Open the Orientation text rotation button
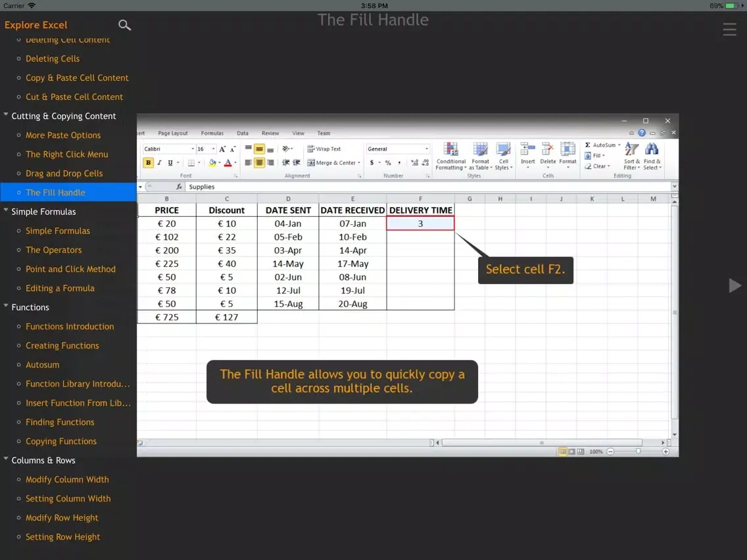747x560 pixels. point(286,149)
